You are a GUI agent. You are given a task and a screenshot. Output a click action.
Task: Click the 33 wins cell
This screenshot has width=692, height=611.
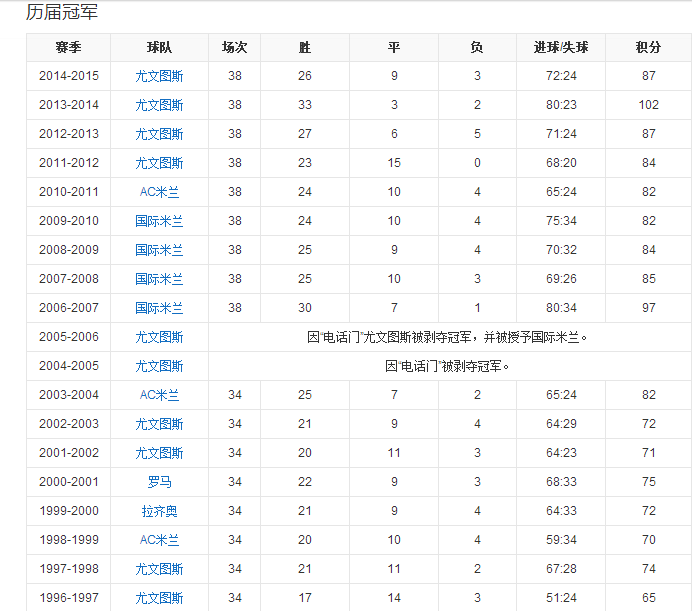click(305, 105)
